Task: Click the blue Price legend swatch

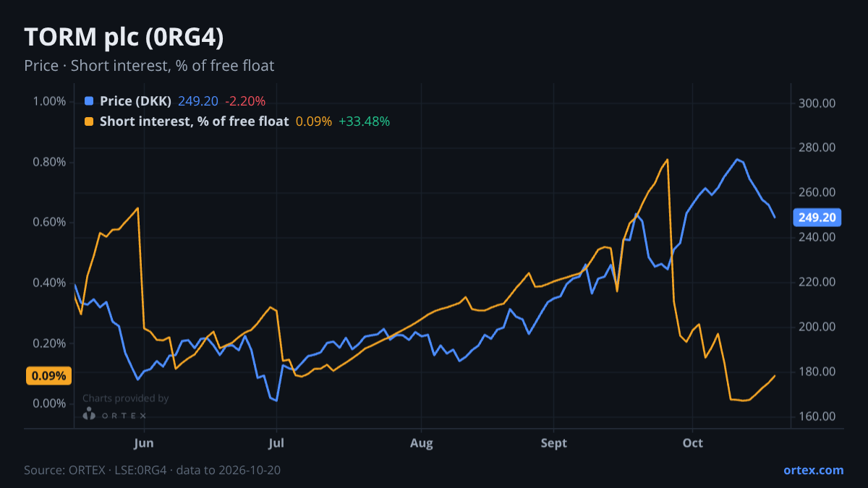Action: tap(89, 101)
